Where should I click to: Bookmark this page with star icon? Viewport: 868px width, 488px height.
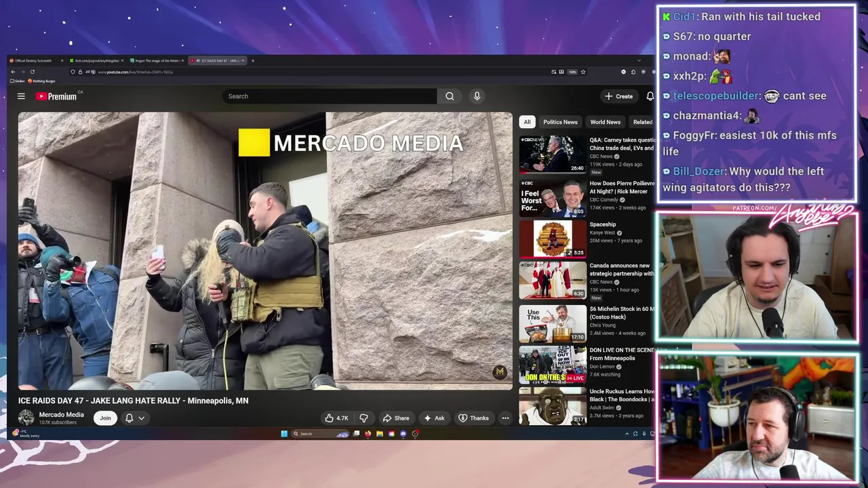pyautogui.click(x=583, y=72)
